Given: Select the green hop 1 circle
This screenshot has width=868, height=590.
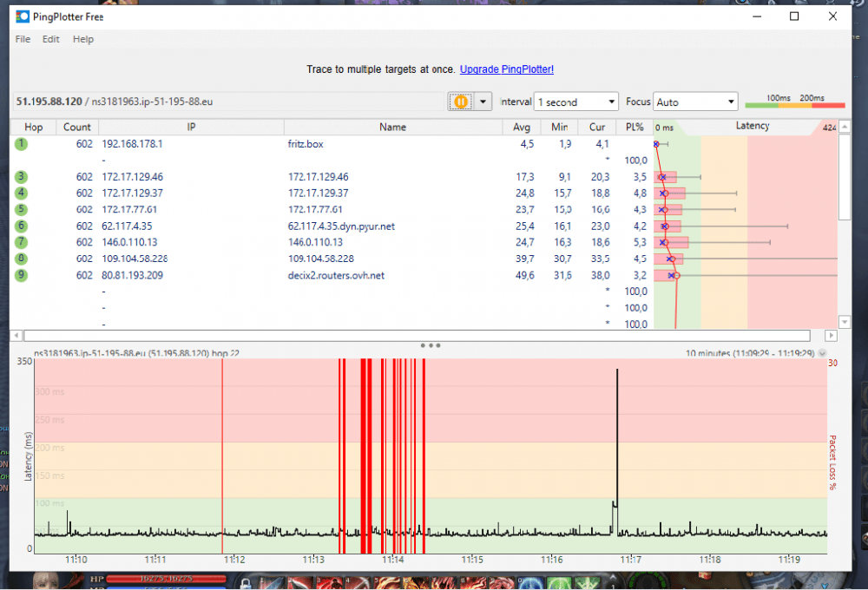Looking at the screenshot, I should (x=21, y=144).
